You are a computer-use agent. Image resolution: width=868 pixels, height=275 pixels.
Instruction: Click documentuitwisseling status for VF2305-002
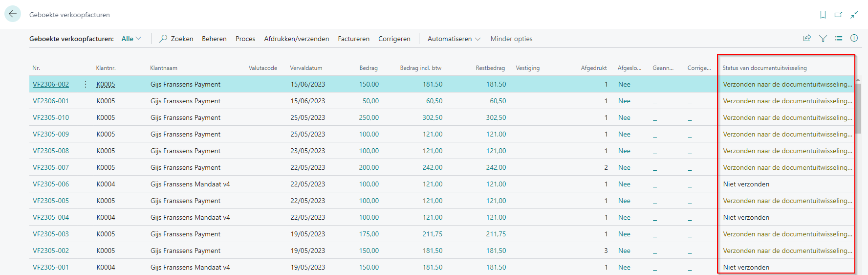tap(787, 251)
